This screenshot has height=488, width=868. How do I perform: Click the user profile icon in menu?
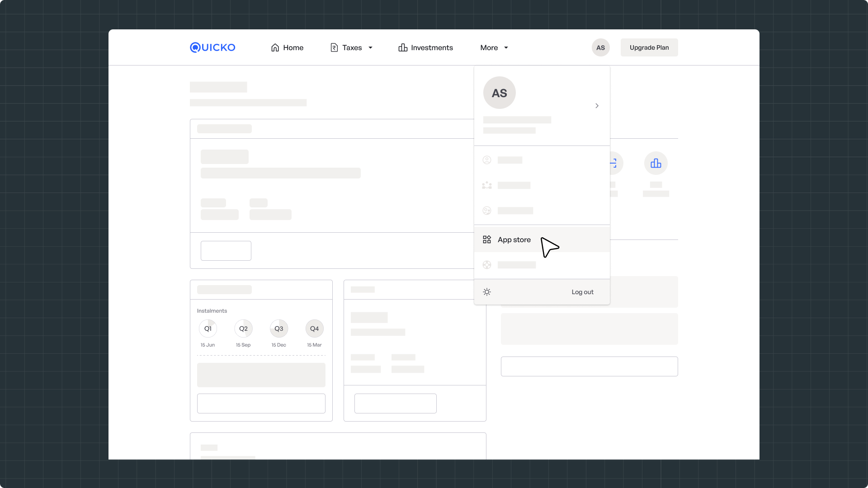point(487,160)
